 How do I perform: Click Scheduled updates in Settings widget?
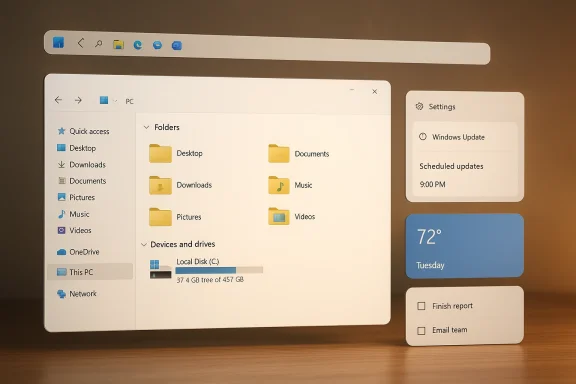tap(451, 166)
